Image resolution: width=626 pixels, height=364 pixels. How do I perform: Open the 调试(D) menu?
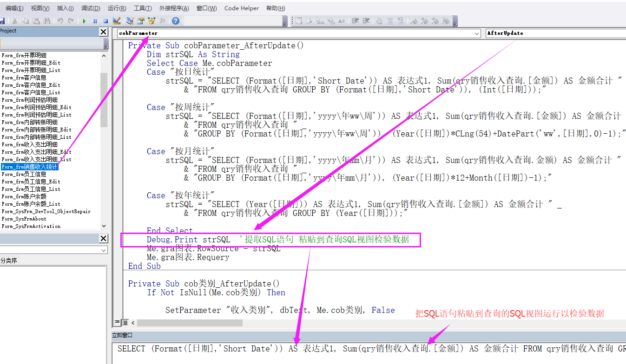tap(91, 8)
